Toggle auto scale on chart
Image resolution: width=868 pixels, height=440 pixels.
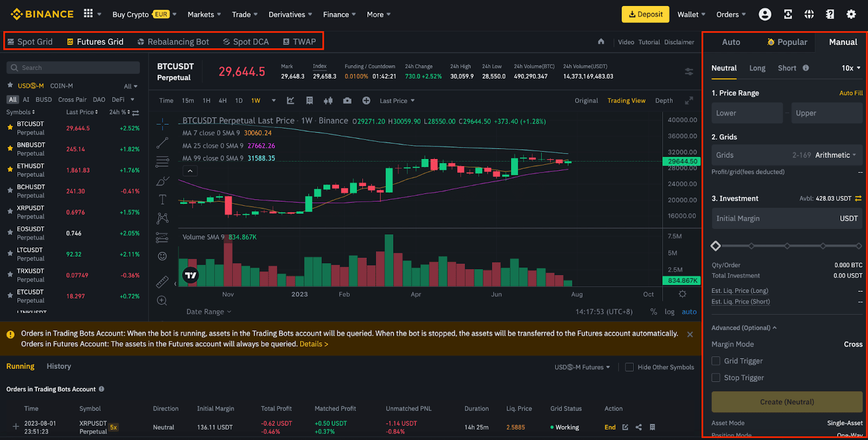click(689, 312)
